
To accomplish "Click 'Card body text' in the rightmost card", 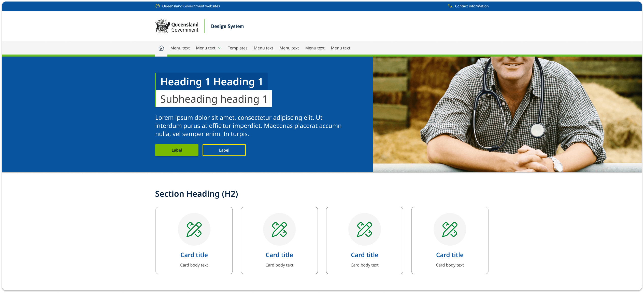I will point(450,265).
